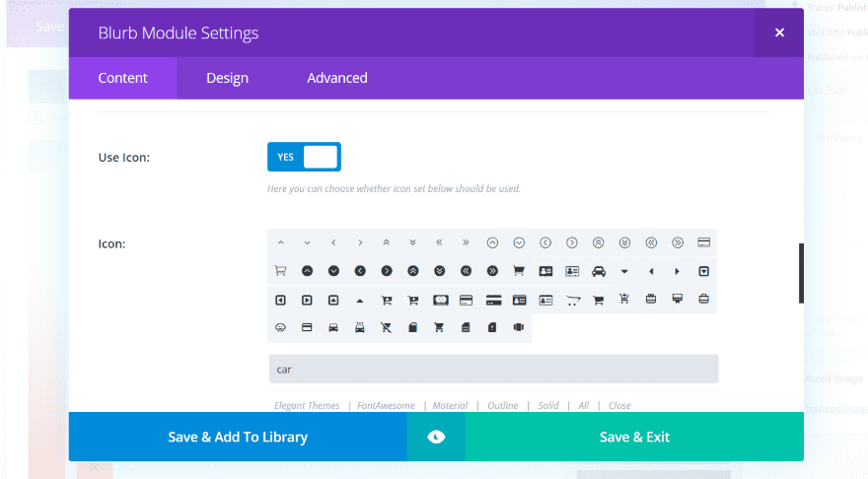Select the solid car icon
This screenshot has width=868, height=479.
[599, 271]
